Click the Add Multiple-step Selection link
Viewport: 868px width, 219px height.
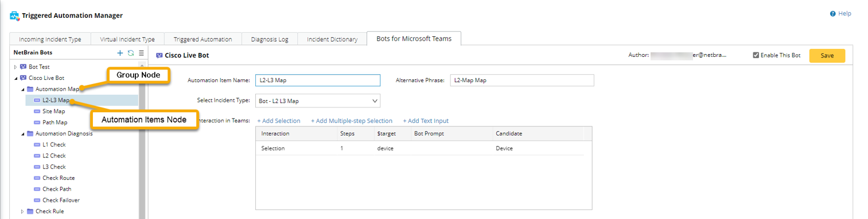(352, 121)
